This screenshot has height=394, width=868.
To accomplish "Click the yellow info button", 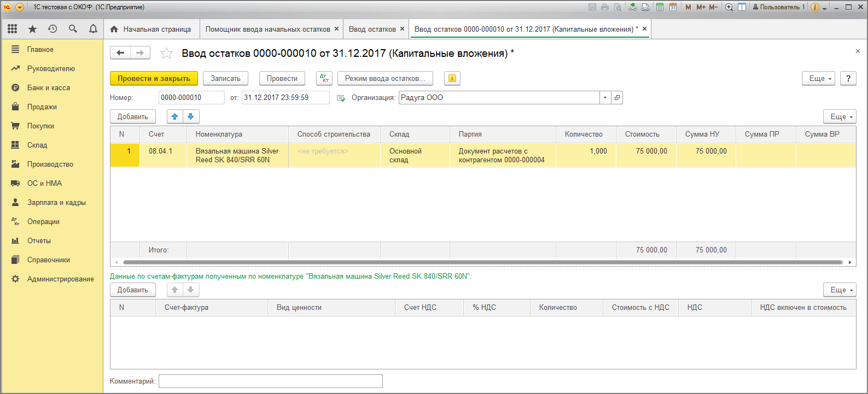I will [x=452, y=79].
